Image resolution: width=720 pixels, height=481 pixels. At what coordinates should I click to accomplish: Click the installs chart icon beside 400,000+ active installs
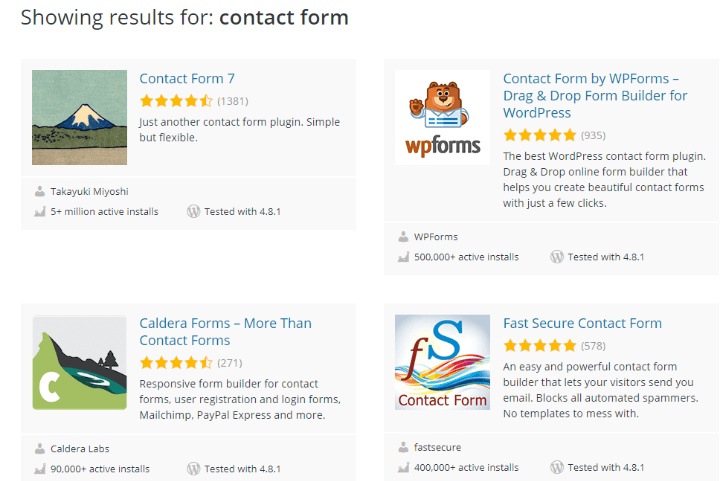coord(404,468)
